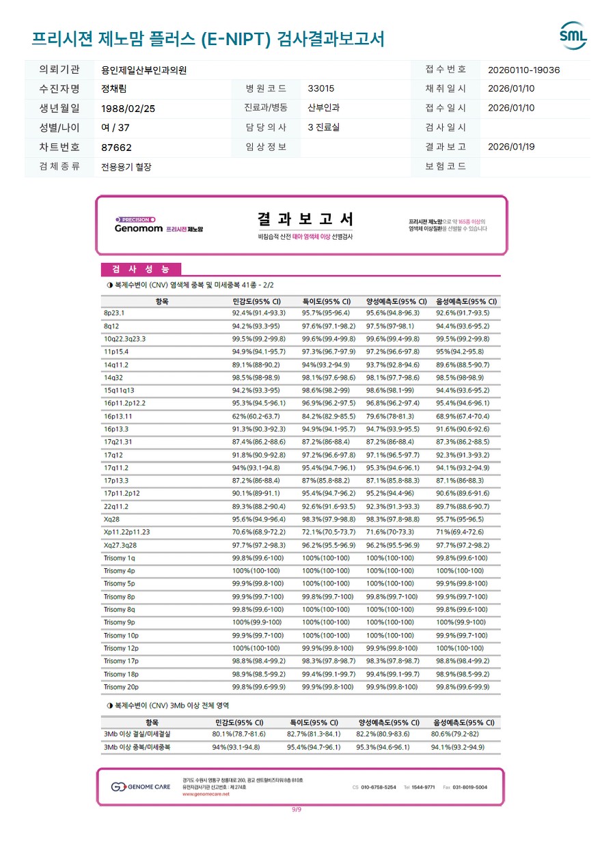615x868 pixels.
Task: Select the Trisomy 4p row label
Action: 119,570
